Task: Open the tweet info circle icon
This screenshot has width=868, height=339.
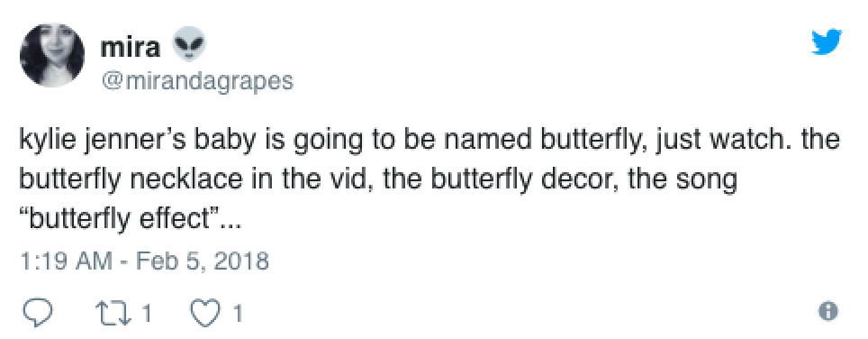Action: 828,311
